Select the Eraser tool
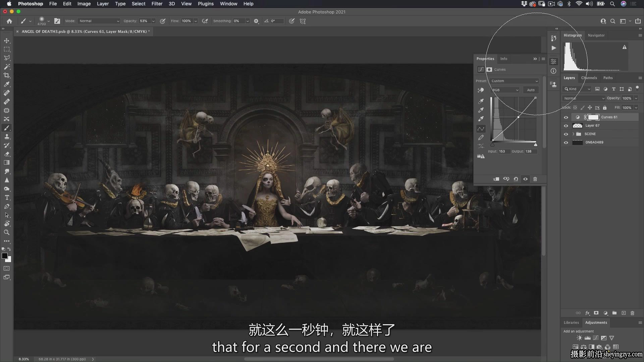Image resolution: width=644 pixels, height=362 pixels. (x=7, y=154)
